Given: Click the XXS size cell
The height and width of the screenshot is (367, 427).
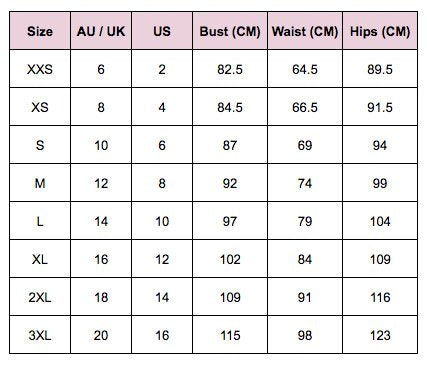Looking at the screenshot, I should point(40,69).
